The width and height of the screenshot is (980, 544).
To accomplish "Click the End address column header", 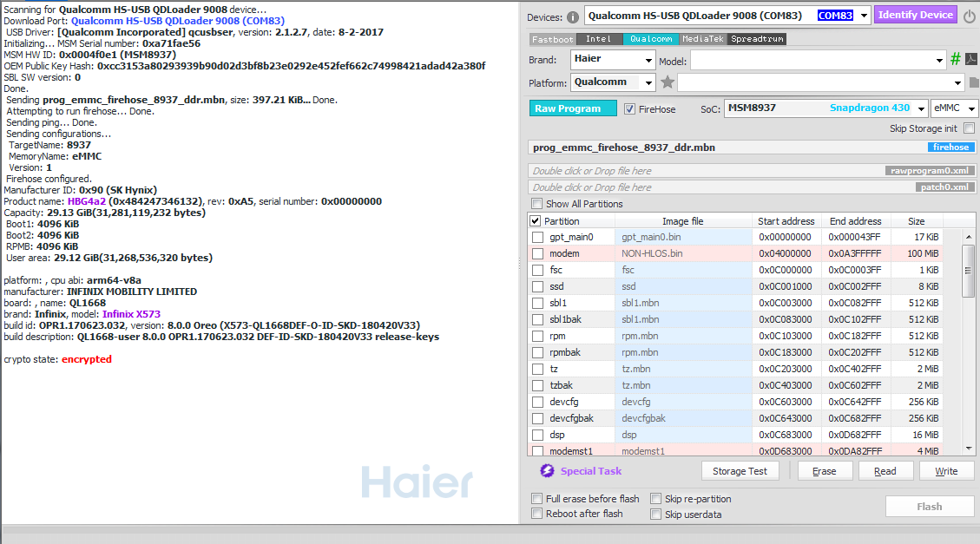I will coord(856,221).
